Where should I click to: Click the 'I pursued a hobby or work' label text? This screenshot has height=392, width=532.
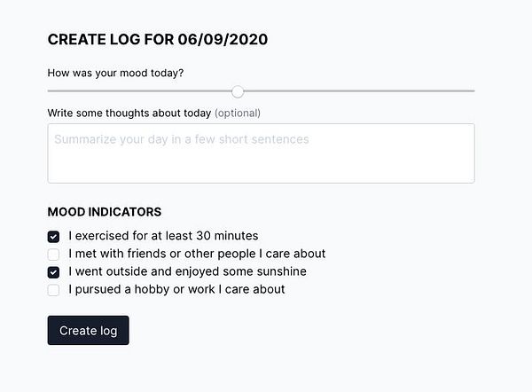[176, 289]
